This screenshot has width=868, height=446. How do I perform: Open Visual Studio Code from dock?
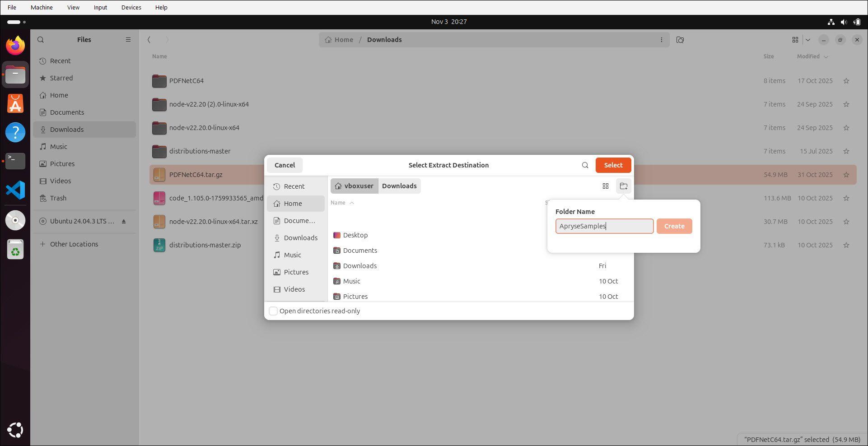pyautogui.click(x=15, y=190)
